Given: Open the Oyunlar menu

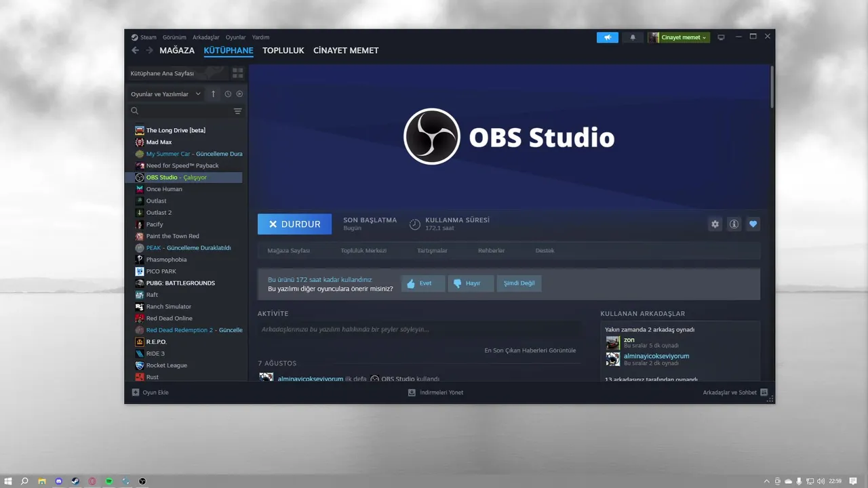Looking at the screenshot, I should point(236,37).
